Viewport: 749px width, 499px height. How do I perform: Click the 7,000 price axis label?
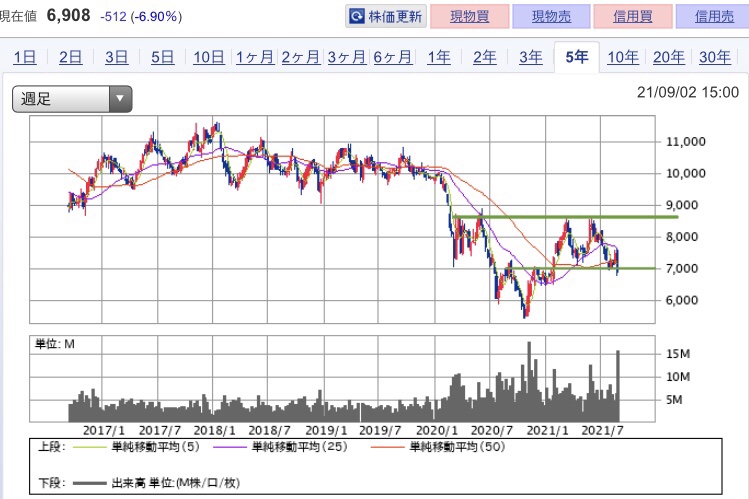click(682, 269)
